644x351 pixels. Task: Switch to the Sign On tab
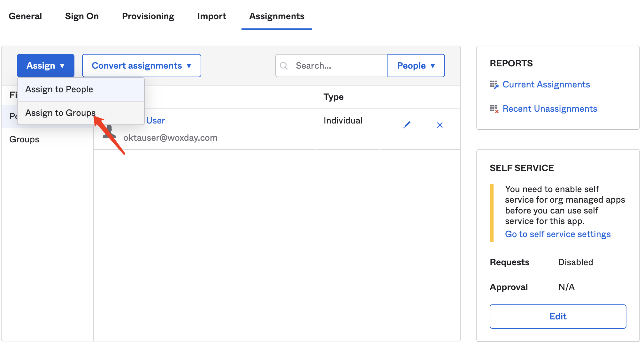pyautogui.click(x=82, y=16)
